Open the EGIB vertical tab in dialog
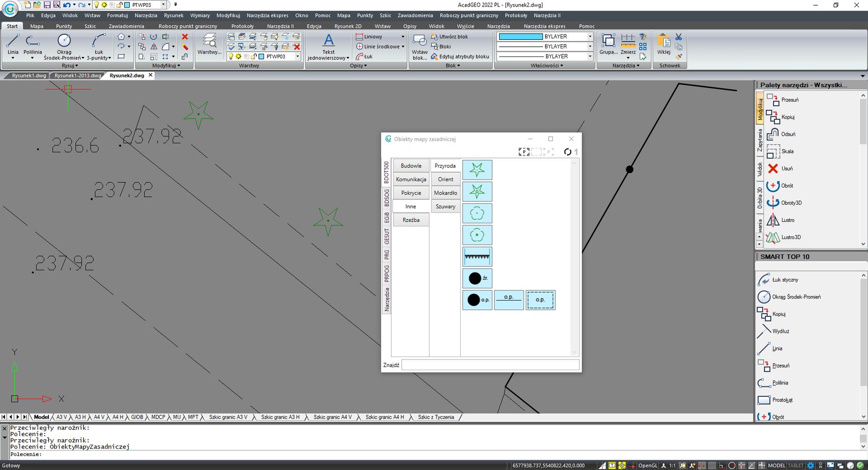Screen dimensions: 868x470 (x=387, y=217)
